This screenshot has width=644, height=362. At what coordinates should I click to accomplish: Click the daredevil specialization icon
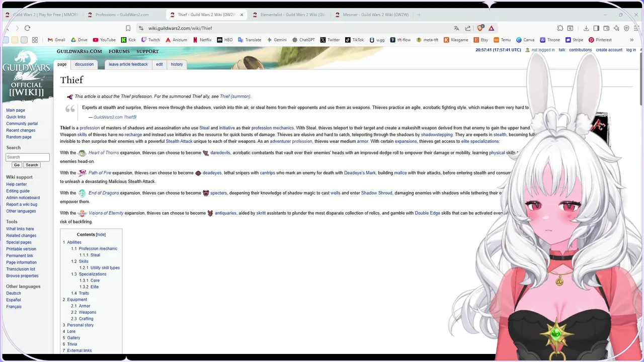(206, 153)
